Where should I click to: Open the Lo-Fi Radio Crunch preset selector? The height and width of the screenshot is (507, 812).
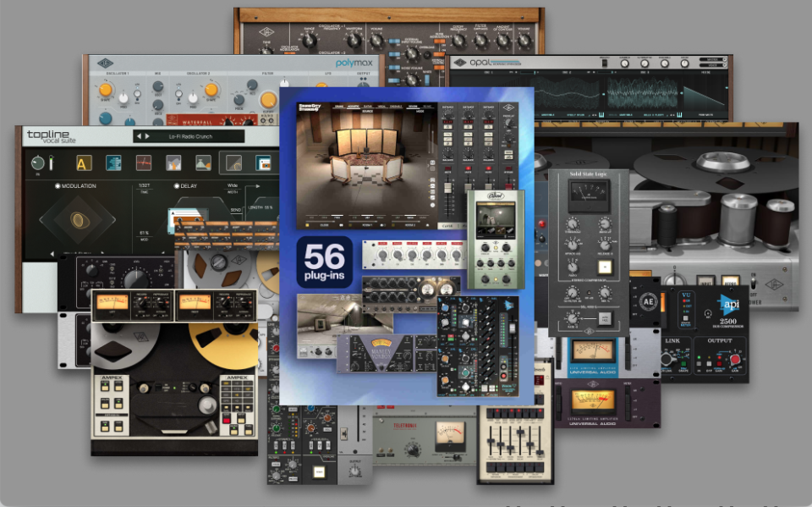tap(189, 136)
